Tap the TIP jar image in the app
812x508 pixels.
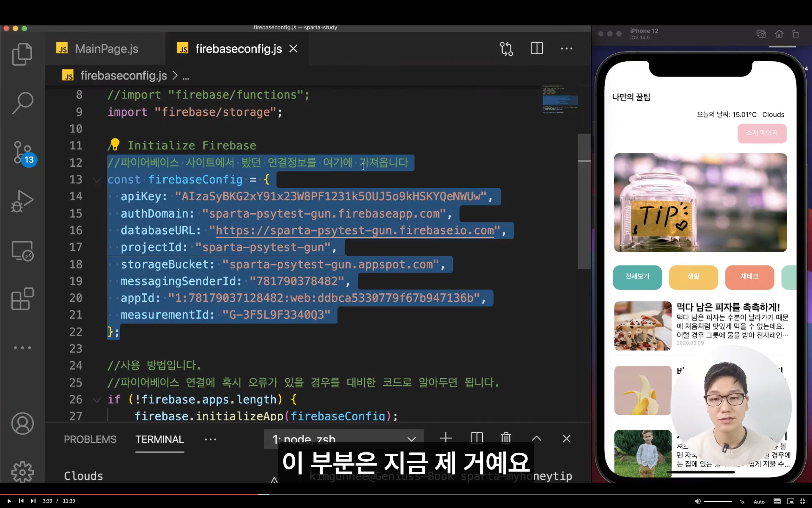tap(700, 203)
